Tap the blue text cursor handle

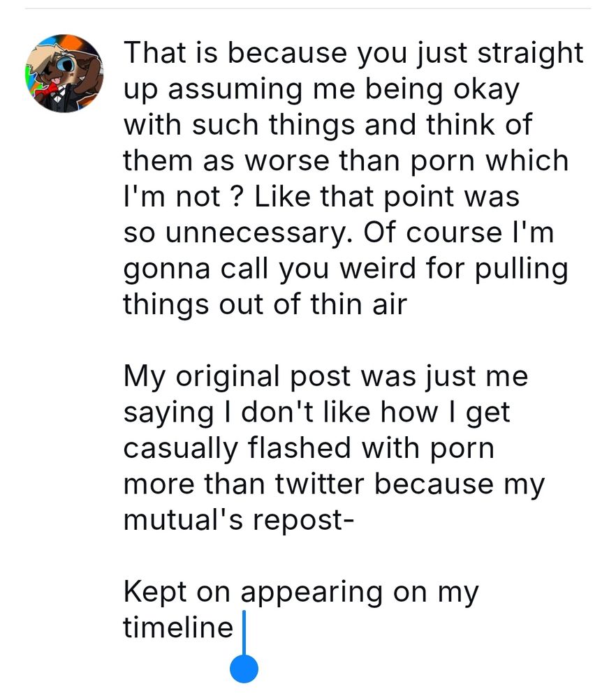click(x=244, y=669)
